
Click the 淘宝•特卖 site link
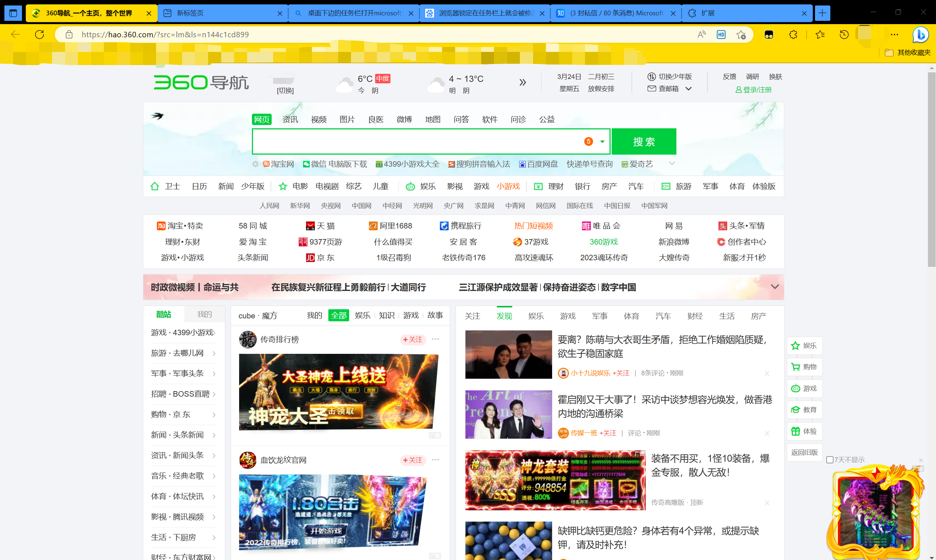pyautogui.click(x=180, y=226)
